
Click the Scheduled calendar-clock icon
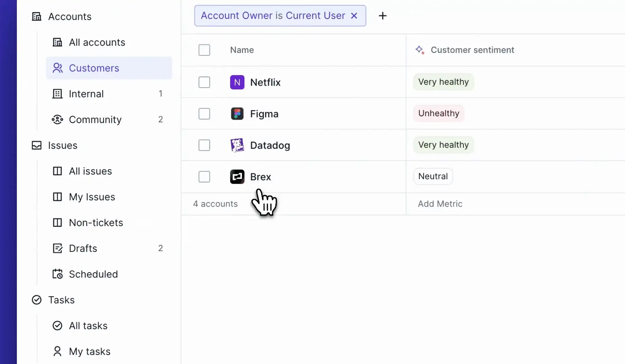[x=57, y=274]
